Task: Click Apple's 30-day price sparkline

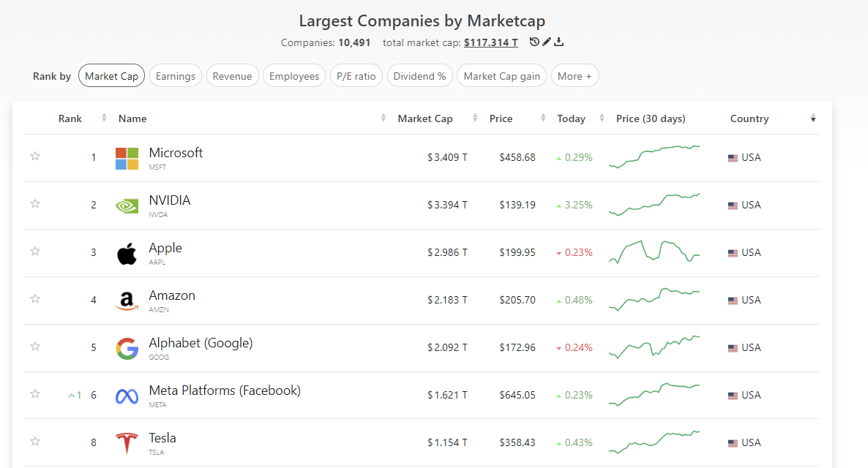Action: [654, 252]
